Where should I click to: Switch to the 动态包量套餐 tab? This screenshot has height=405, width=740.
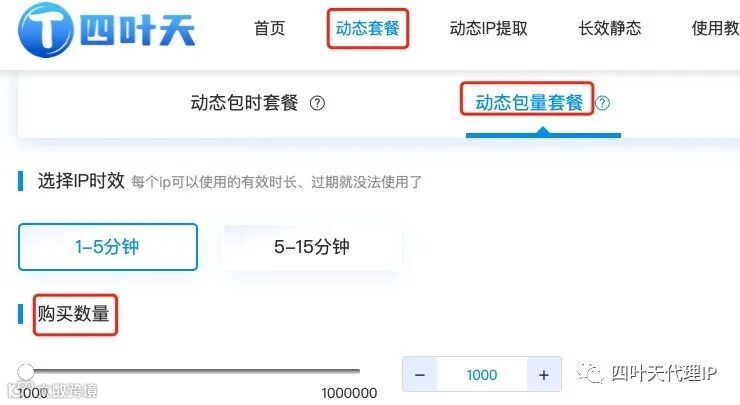(x=529, y=103)
